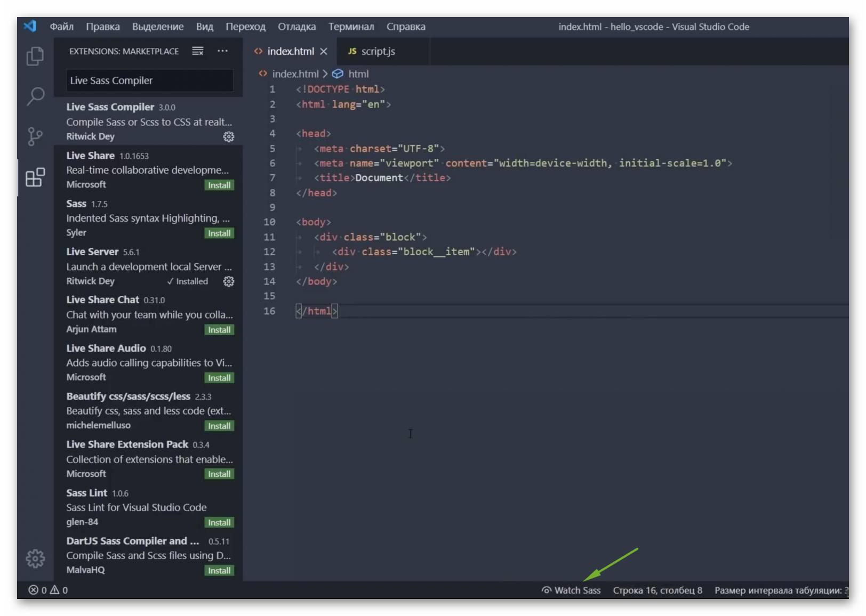This screenshot has width=866, height=616.
Task: Open Live Sass Compiler extension entry
Action: tap(148, 121)
